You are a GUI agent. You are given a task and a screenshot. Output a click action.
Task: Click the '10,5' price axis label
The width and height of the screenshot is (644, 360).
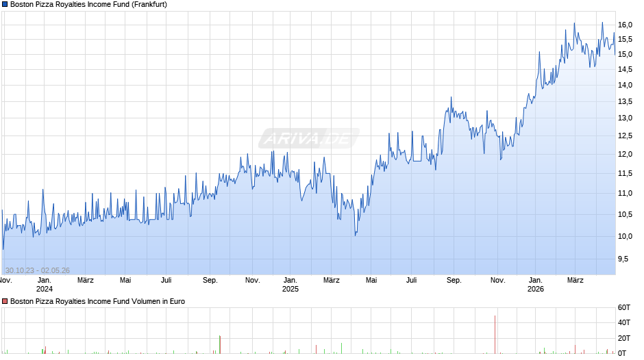625,214
